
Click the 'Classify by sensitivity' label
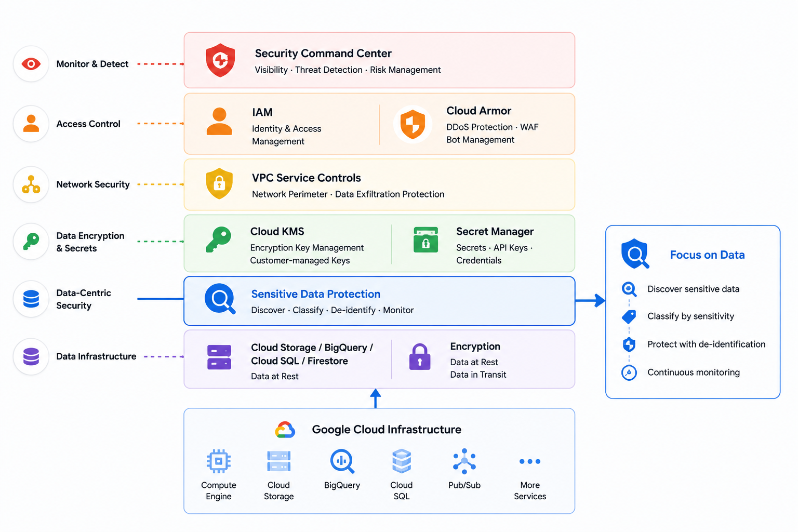point(690,316)
